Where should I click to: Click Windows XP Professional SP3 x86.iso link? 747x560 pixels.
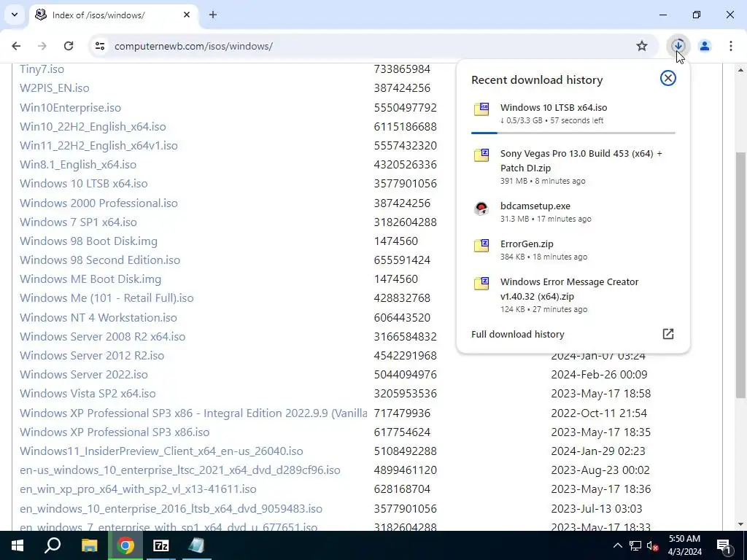pyautogui.click(x=115, y=432)
